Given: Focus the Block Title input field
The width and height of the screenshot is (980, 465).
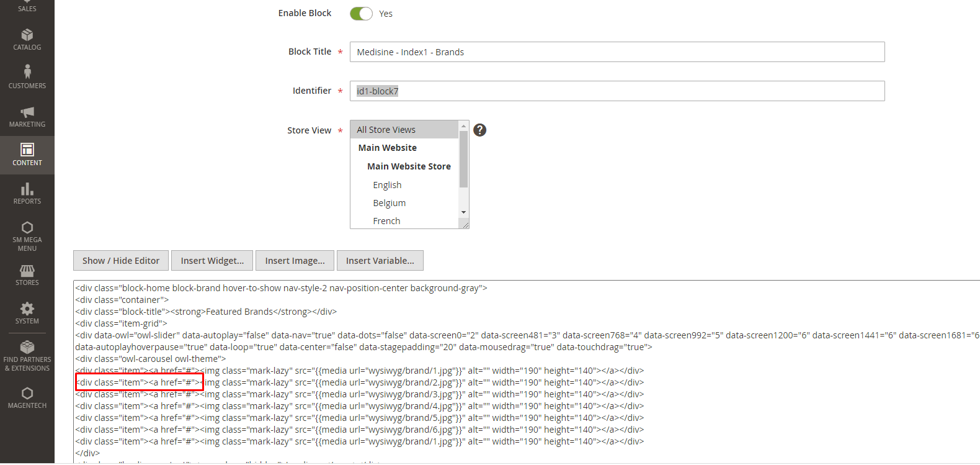Looking at the screenshot, I should (617, 52).
